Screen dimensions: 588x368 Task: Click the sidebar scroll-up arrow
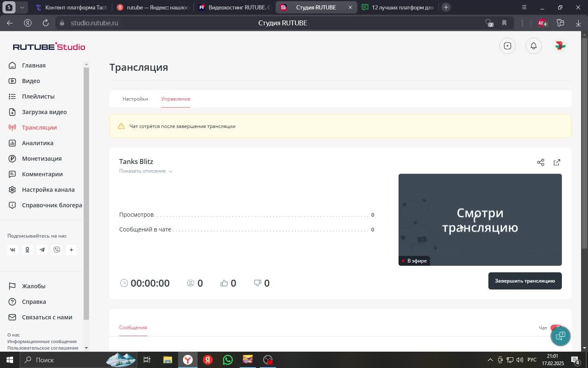(x=86, y=64)
